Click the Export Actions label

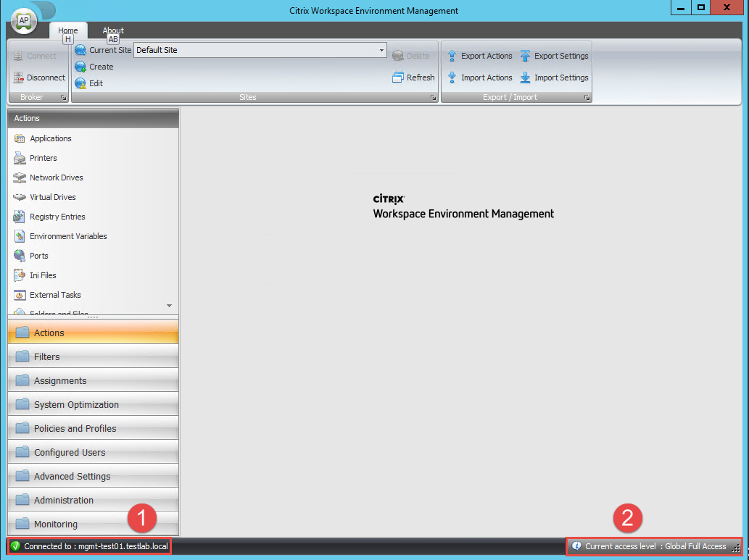pos(487,56)
